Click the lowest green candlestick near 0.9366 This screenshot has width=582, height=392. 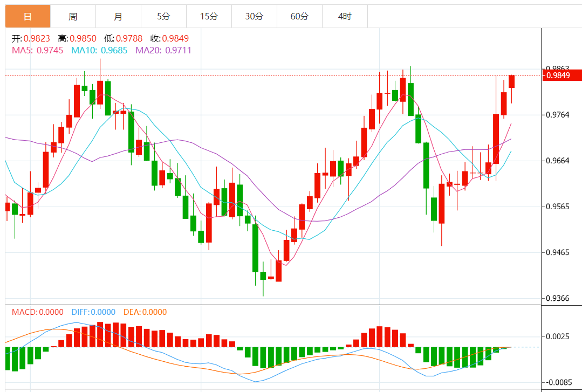click(263, 276)
